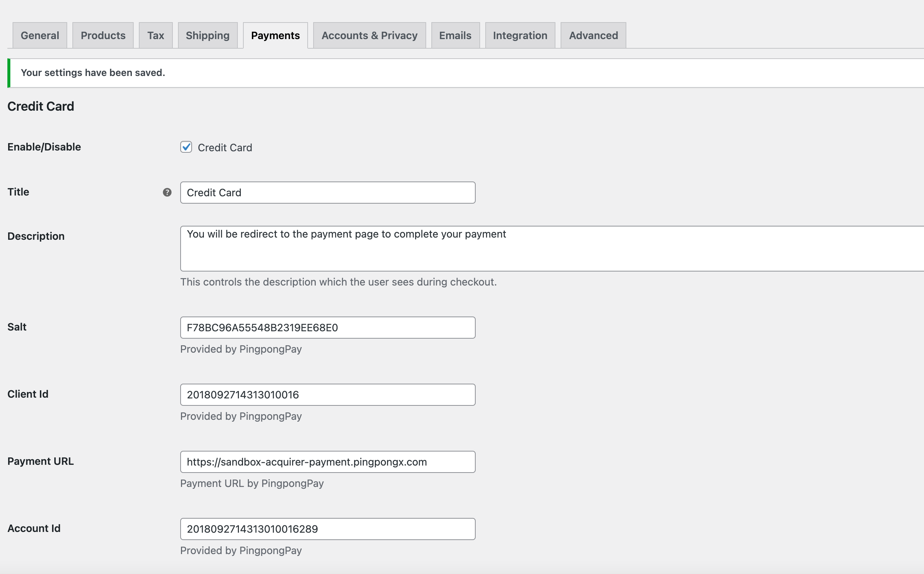Click the Credit Card section heading
This screenshot has height=574, width=924.
(41, 106)
